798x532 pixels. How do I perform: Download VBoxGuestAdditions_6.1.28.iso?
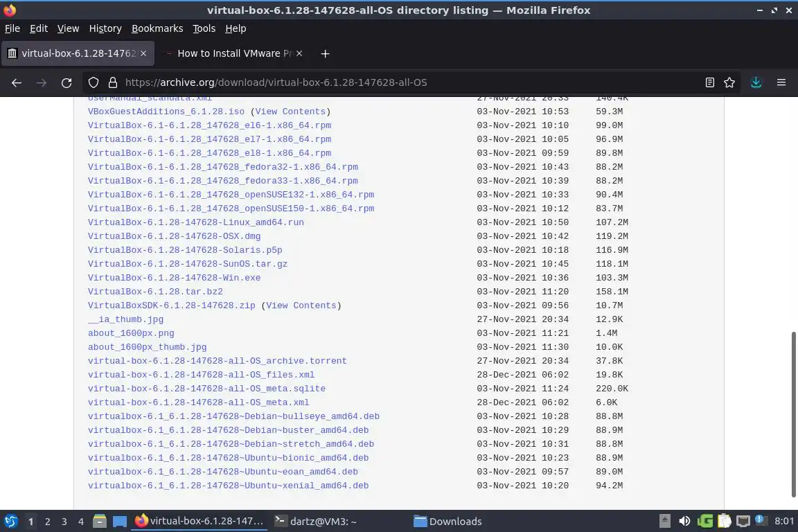pyautogui.click(x=166, y=112)
